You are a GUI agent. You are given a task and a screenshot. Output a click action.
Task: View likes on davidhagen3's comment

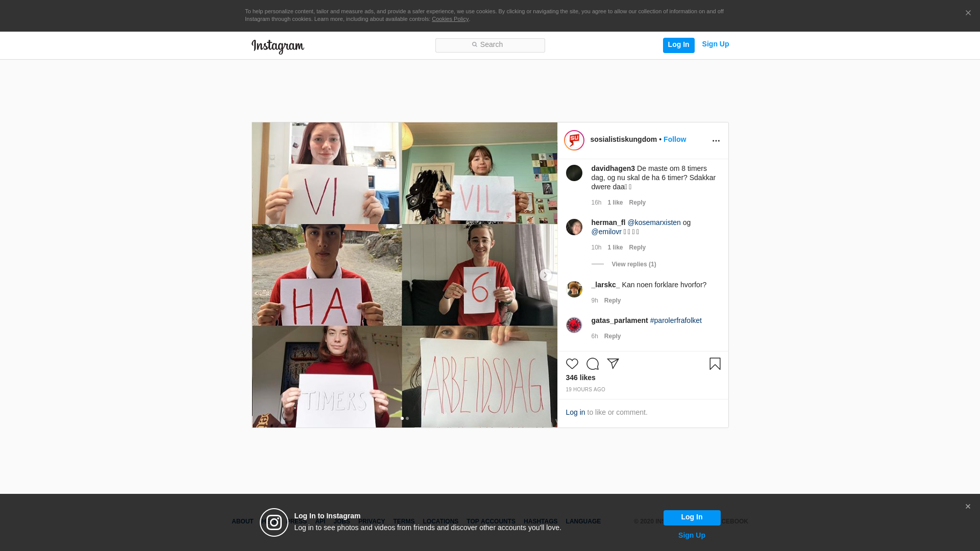click(615, 203)
